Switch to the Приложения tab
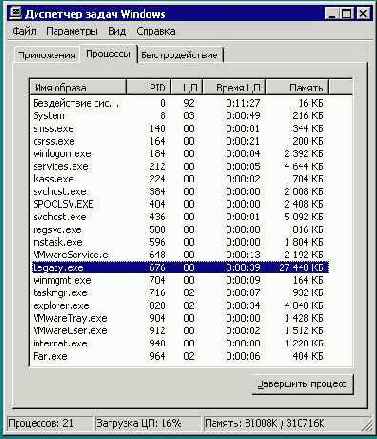 [x=47, y=55]
